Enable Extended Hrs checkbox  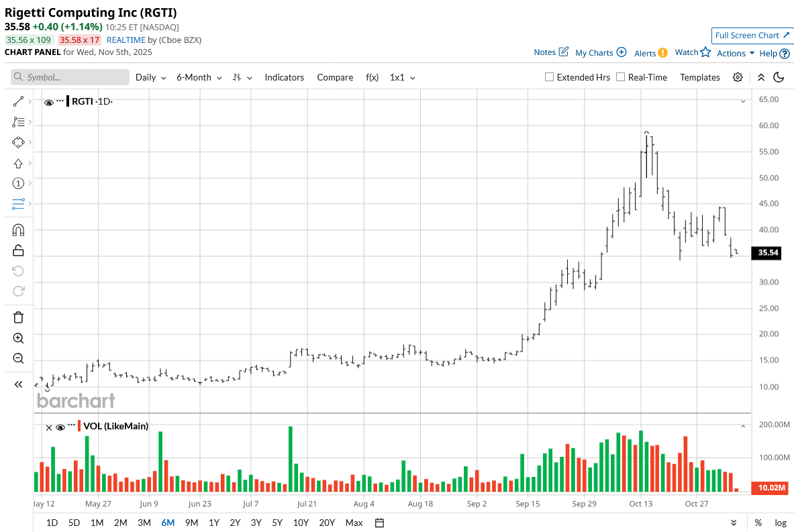pos(549,77)
